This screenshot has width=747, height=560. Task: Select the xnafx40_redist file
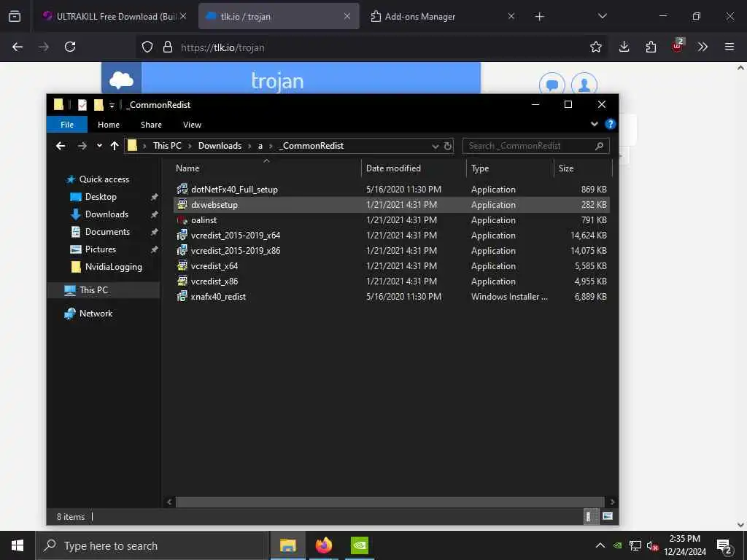(392, 296)
